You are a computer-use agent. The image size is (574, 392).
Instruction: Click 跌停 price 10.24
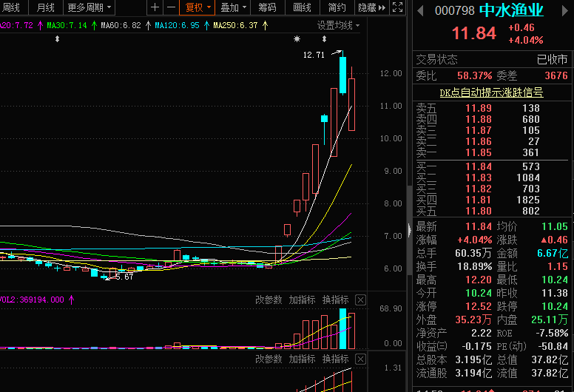click(555, 306)
